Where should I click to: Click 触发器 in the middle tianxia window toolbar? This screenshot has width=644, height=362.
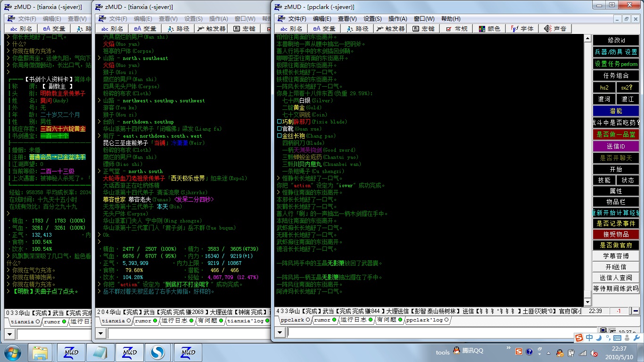click(x=210, y=29)
